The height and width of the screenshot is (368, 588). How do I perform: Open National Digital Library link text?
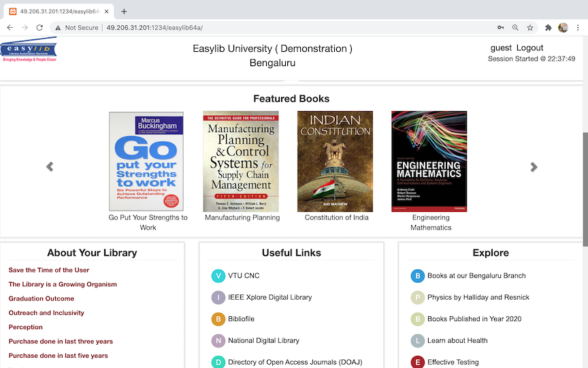tap(263, 341)
